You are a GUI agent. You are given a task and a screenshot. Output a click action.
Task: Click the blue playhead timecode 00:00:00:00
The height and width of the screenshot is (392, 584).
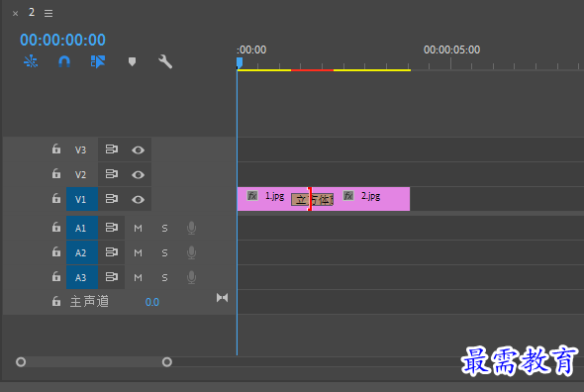62,40
